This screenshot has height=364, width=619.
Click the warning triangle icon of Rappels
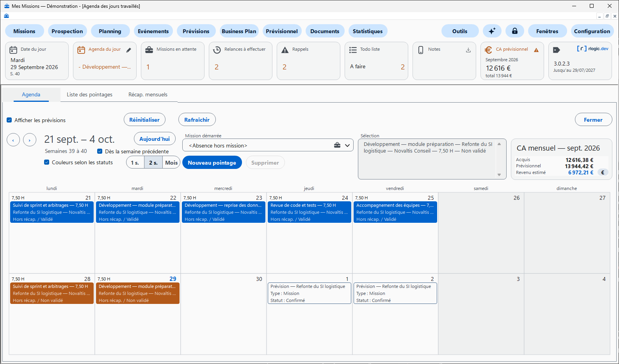[x=285, y=50]
